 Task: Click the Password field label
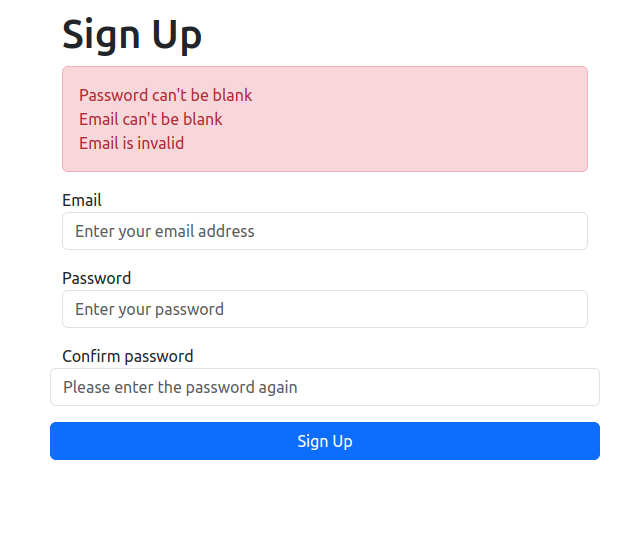point(96,278)
